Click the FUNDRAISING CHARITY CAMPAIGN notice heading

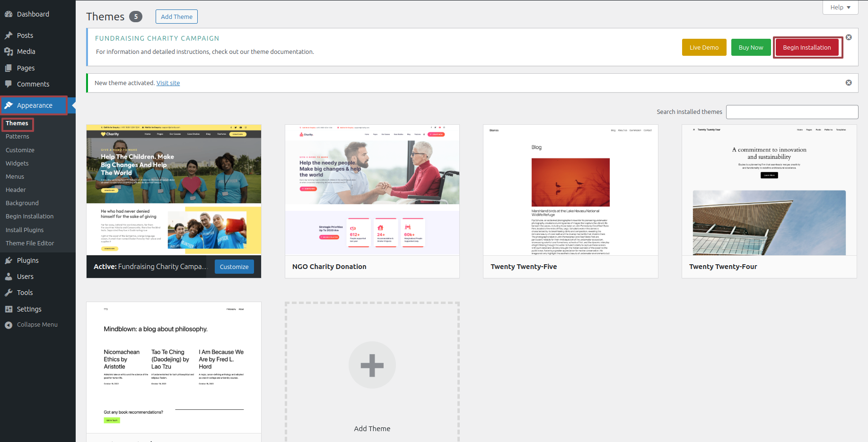pyautogui.click(x=157, y=38)
